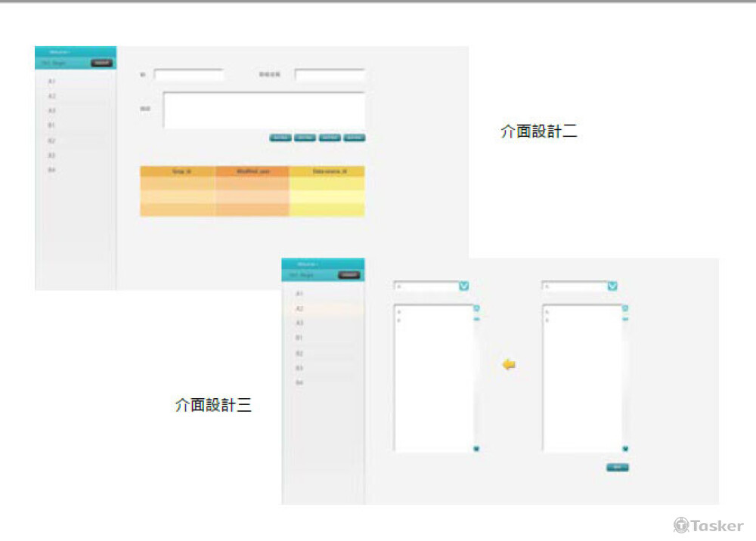Screen dimensions: 756x541
Task: Click the scroll-down arrow on the left list box
Action: click(476, 449)
